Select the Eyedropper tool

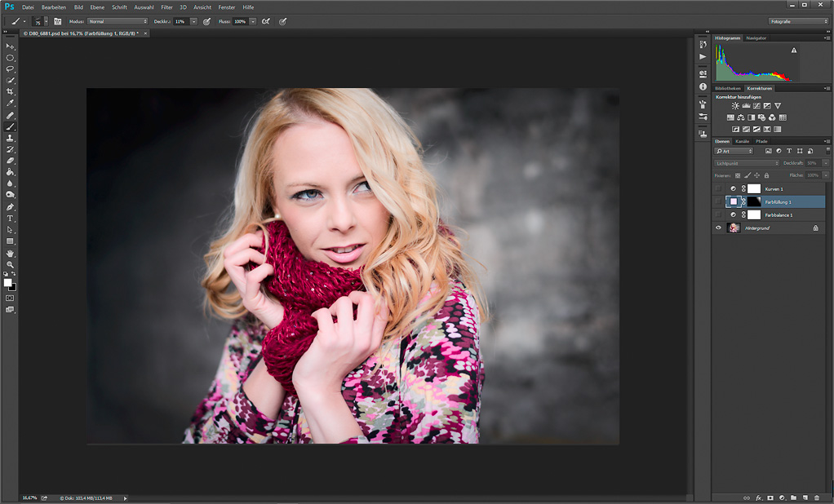(10, 104)
